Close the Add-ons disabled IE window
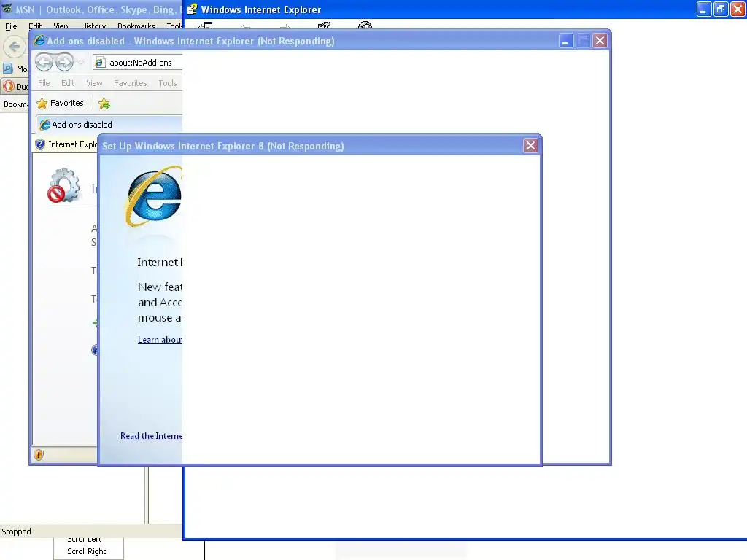747x560 pixels. (x=600, y=41)
